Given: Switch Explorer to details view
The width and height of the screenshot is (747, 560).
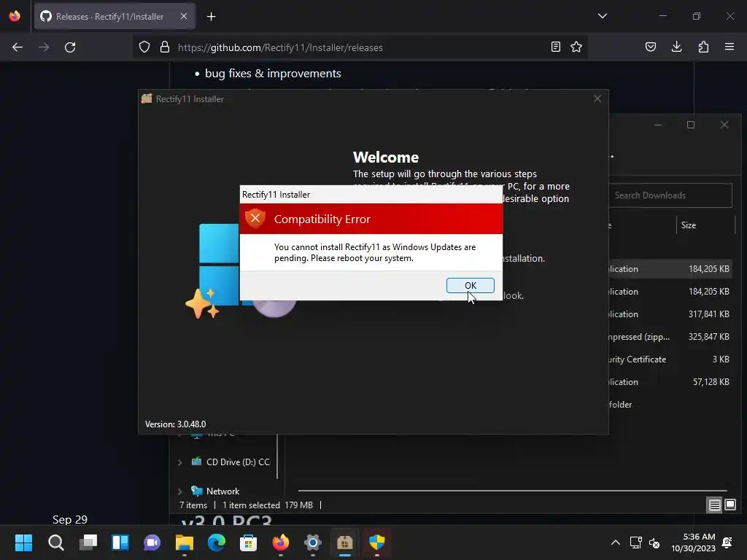Looking at the screenshot, I should [x=715, y=505].
